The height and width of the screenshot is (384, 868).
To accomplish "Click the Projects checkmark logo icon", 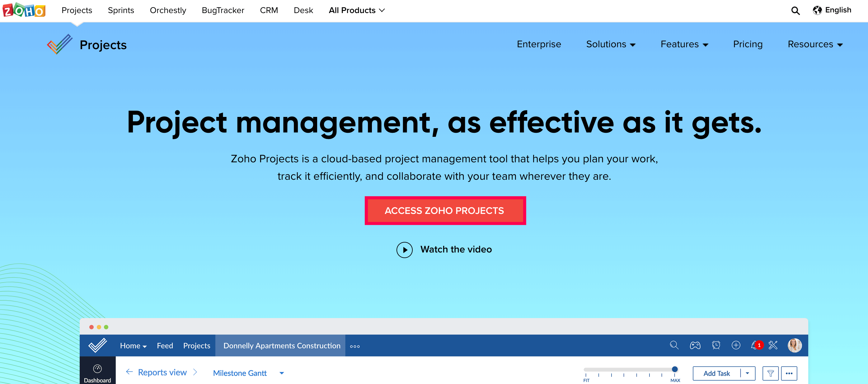I will 60,44.
